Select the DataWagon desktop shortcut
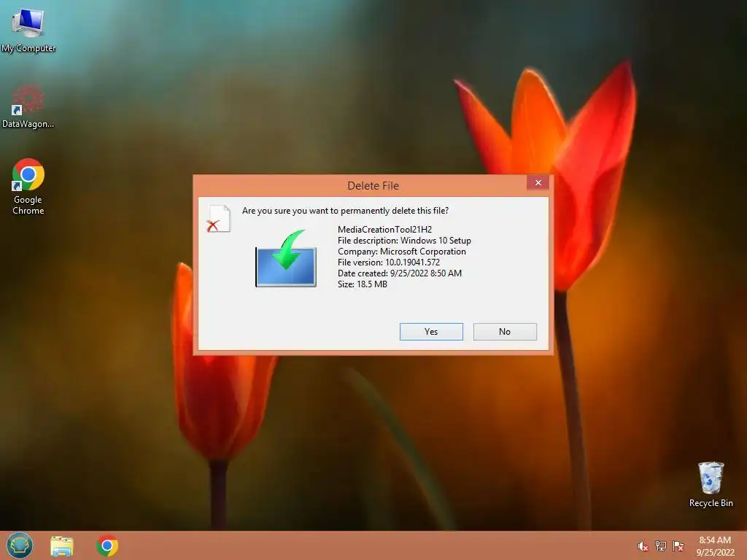 28,106
